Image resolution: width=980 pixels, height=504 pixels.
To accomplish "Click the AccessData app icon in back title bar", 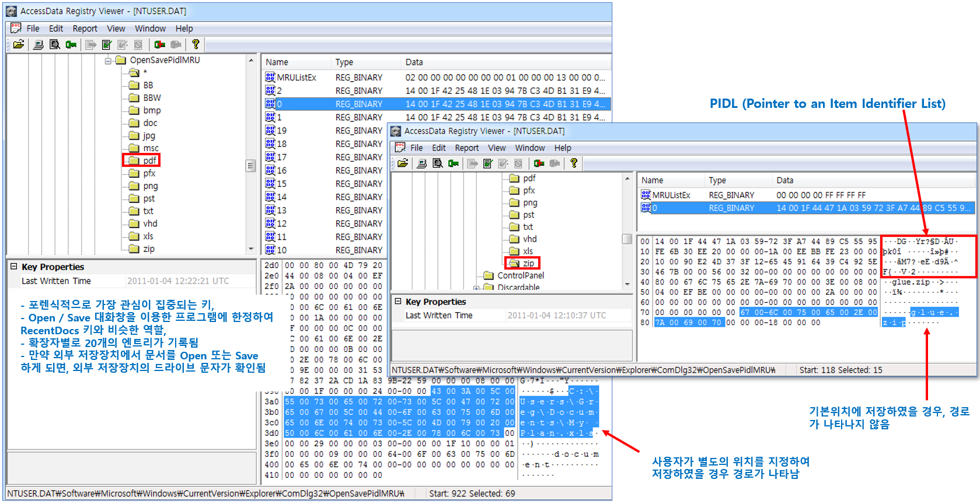I will [11, 11].
